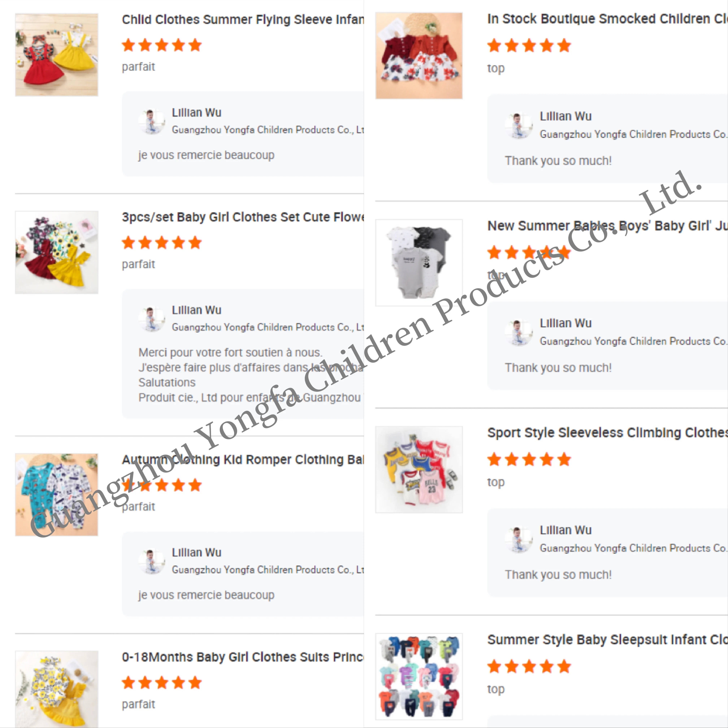The image size is (728, 728).
Task: Open the gray baby bodysuits thumbnail
Action: pyautogui.click(x=419, y=263)
